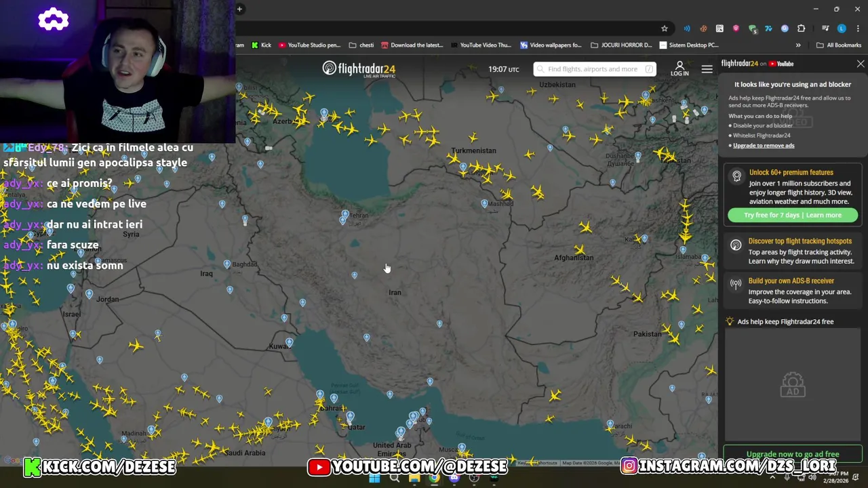Click the flight search input field
The height and width of the screenshot is (488, 868).
595,69
